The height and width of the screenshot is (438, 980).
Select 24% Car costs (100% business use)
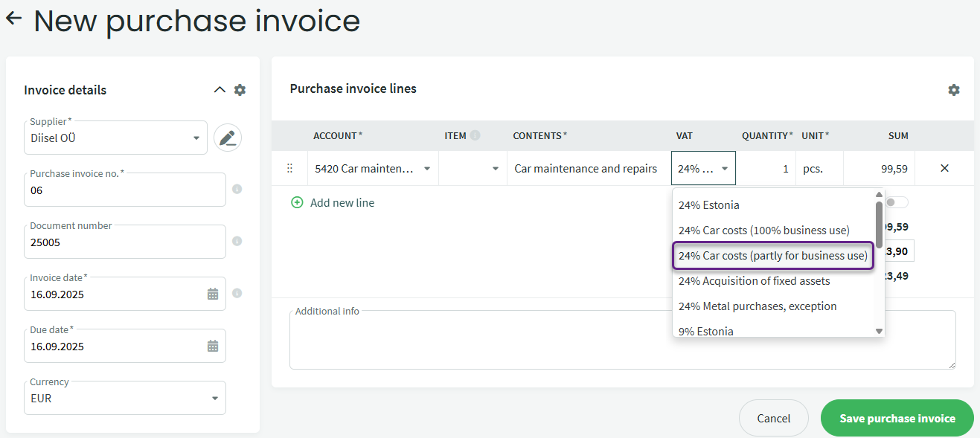[763, 231]
